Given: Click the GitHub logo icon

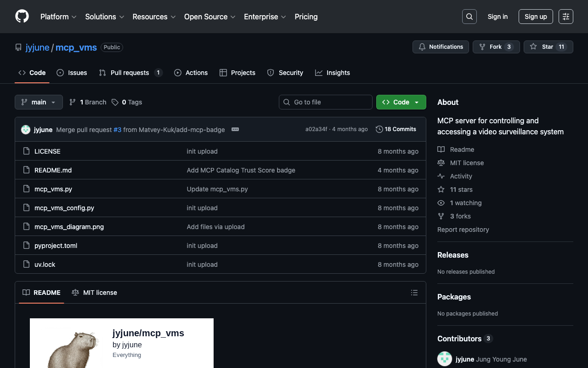Looking at the screenshot, I should [x=22, y=17].
